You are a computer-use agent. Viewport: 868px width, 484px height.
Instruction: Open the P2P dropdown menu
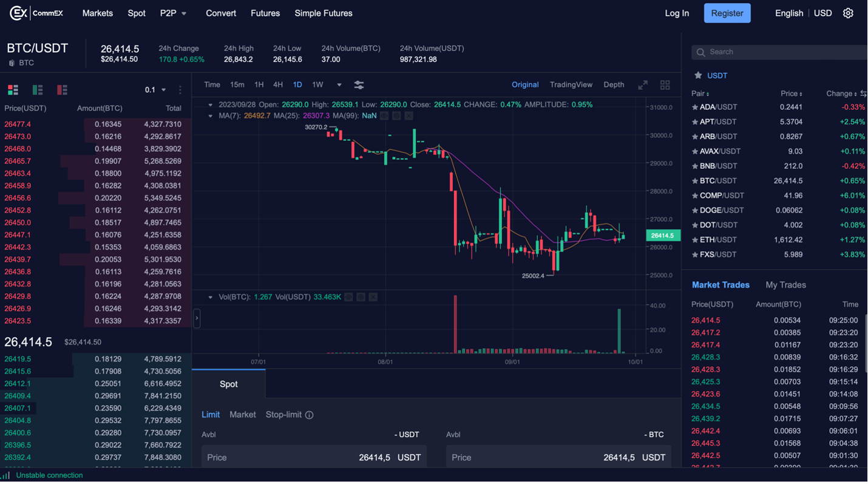(x=173, y=13)
